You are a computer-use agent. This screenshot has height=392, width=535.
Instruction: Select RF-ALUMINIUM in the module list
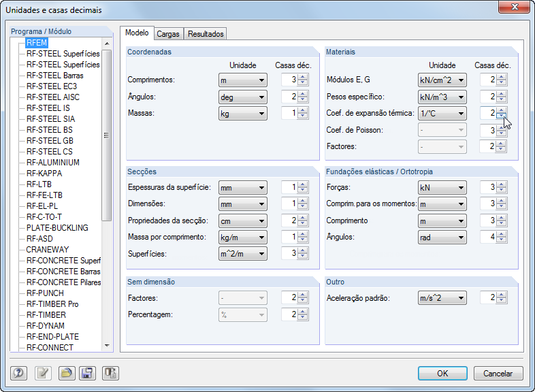(52, 163)
